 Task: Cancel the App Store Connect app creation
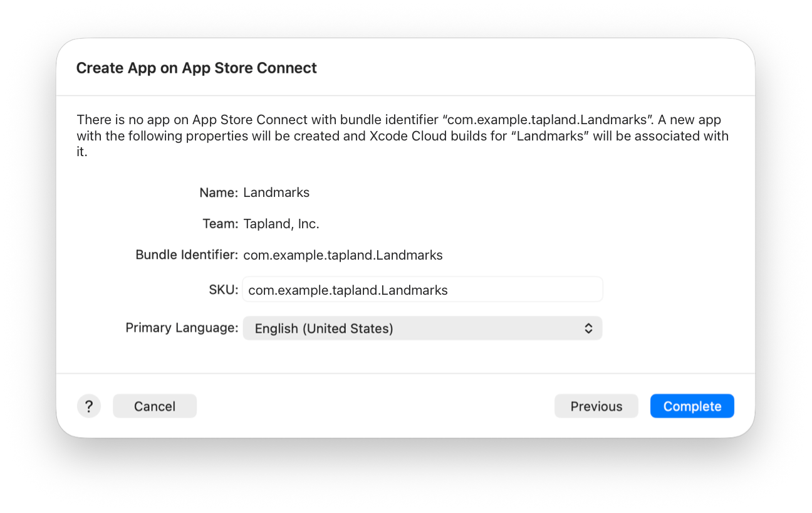(x=154, y=406)
